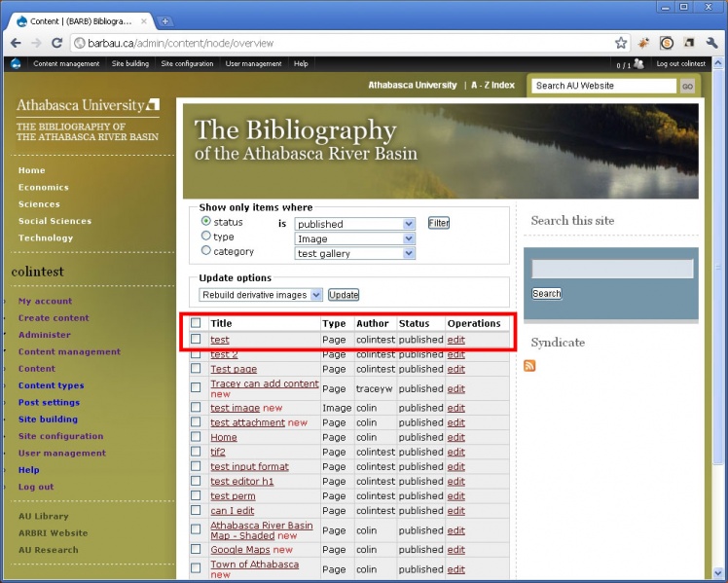Open the Rebuild derivative images dropdown

[x=261, y=295]
